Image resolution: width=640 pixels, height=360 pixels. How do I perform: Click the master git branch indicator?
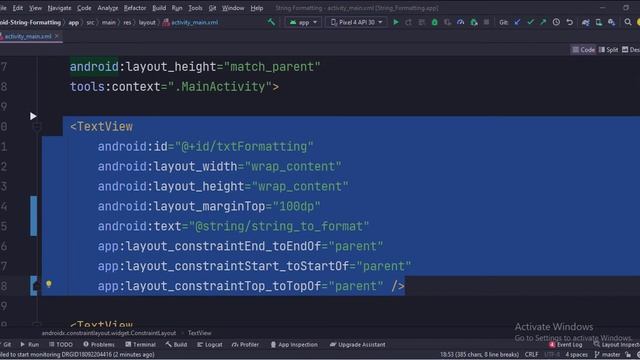coord(608,355)
